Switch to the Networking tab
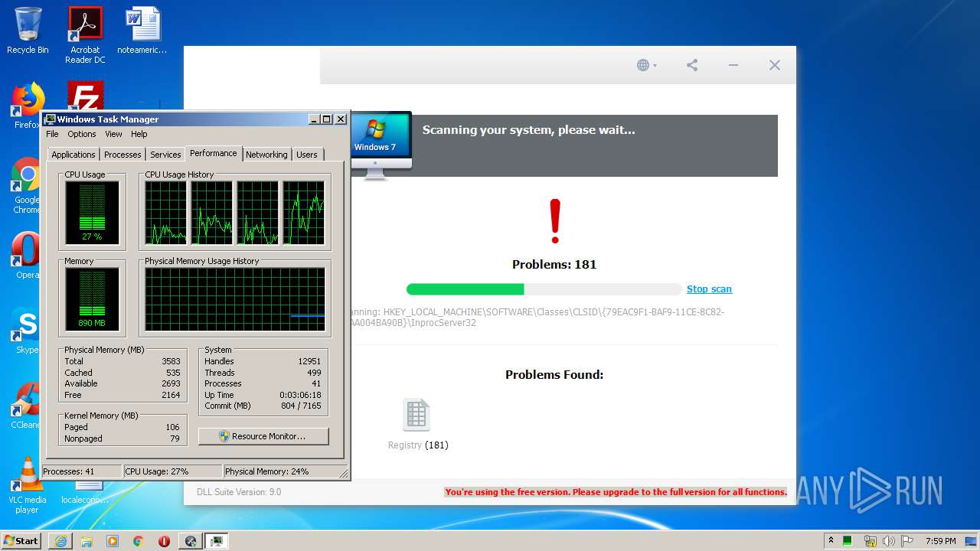980x551 pixels. click(x=266, y=155)
